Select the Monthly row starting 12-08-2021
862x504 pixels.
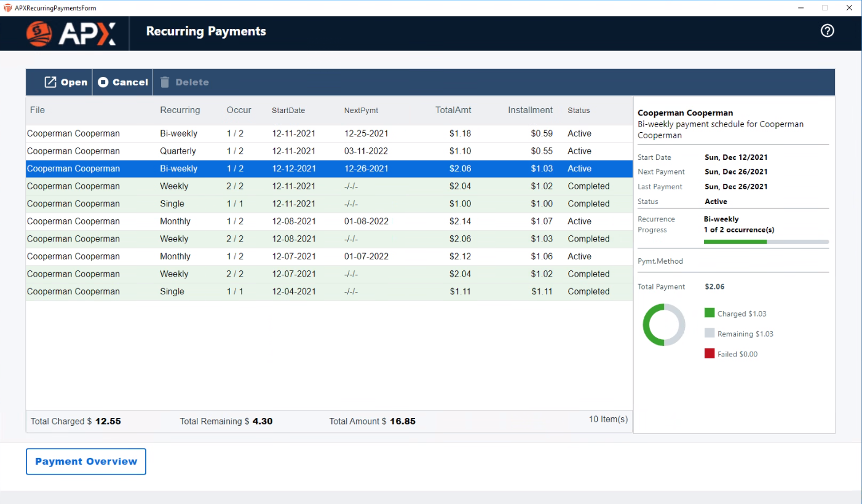click(x=329, y=221)
